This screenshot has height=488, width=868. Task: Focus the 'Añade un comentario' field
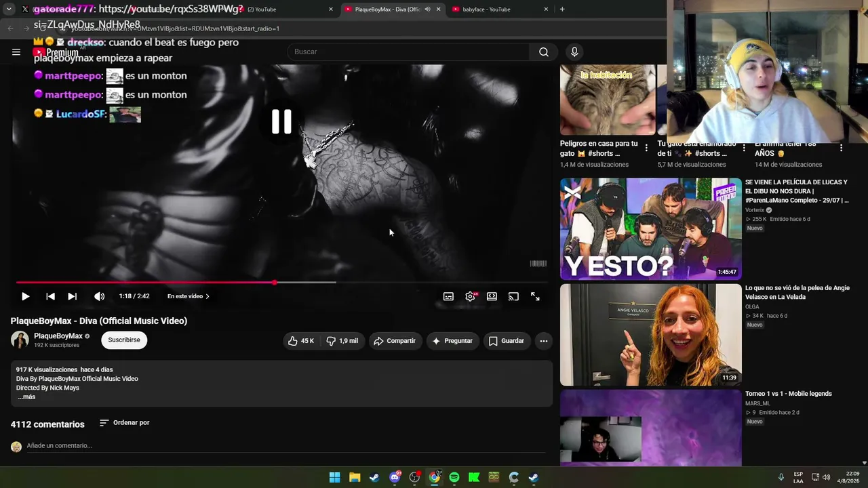(286, 445)
